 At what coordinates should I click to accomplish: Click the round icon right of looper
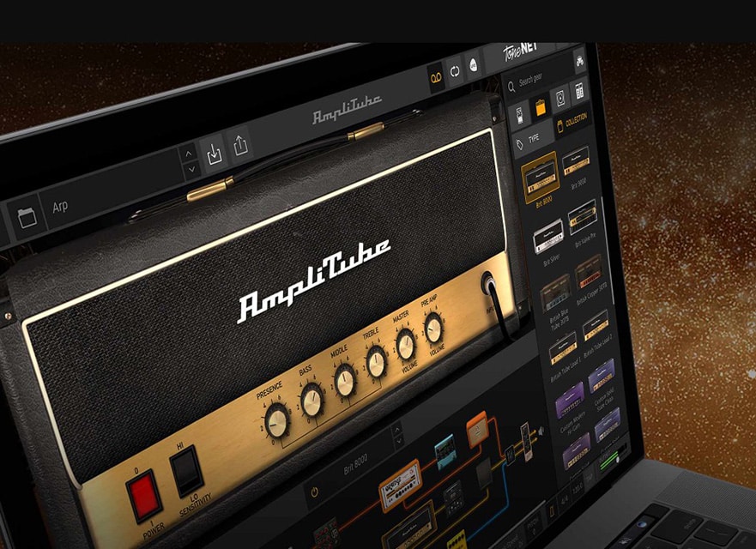pyautogui.click(x=473, y=65)
